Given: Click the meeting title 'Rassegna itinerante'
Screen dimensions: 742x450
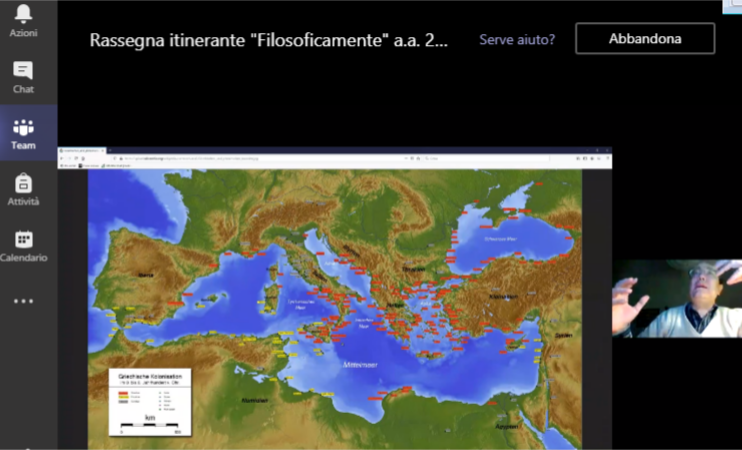Looking at the screenshot, I should (x=268, y=40).
